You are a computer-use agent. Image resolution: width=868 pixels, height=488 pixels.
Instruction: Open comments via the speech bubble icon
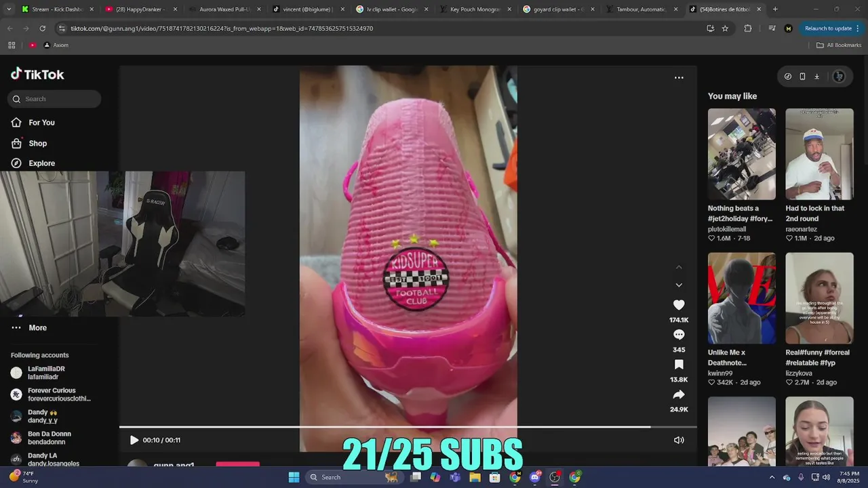679,335
